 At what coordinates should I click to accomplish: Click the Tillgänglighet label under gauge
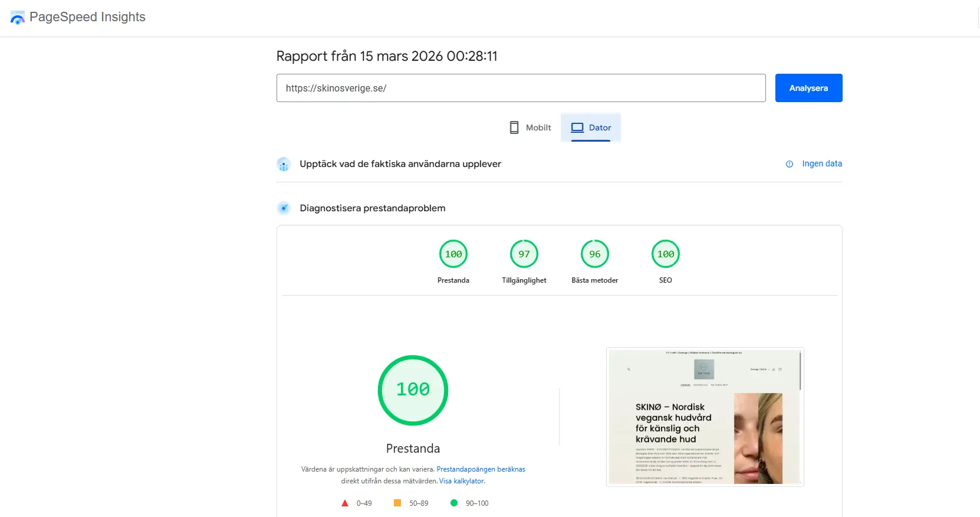(x=524, y=280)
